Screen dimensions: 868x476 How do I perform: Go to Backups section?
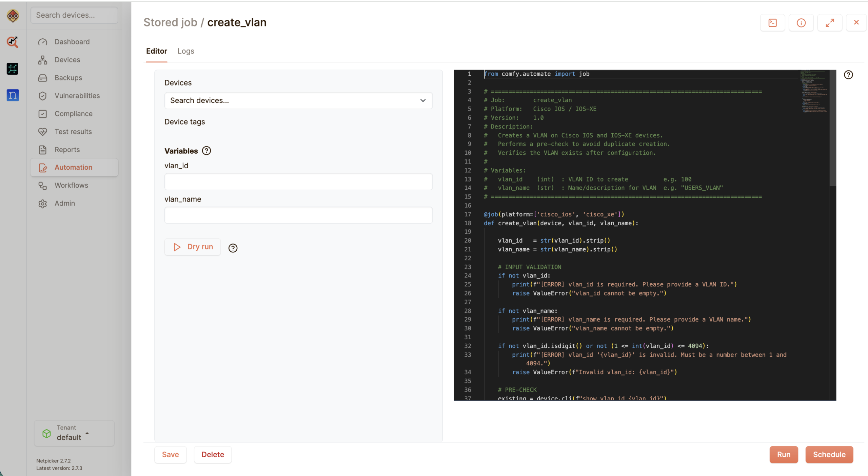click(x=74, y=78)
